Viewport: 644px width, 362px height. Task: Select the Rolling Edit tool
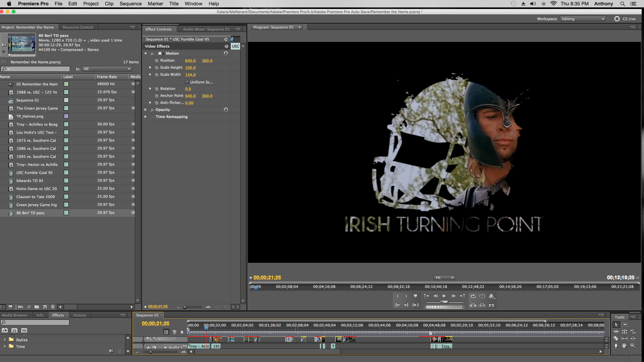pyautogui.click(x=625, y=331)
